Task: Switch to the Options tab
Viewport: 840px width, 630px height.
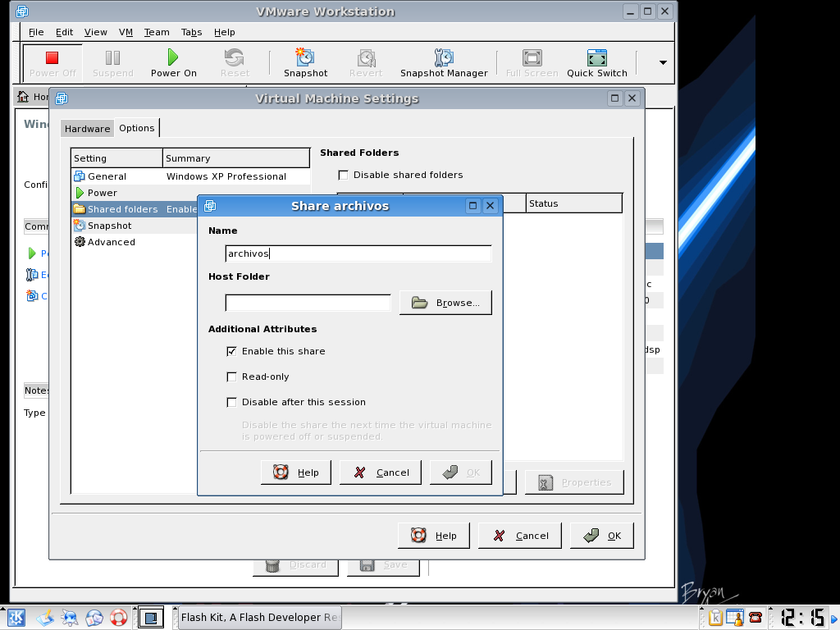Action: pos(137,128)
